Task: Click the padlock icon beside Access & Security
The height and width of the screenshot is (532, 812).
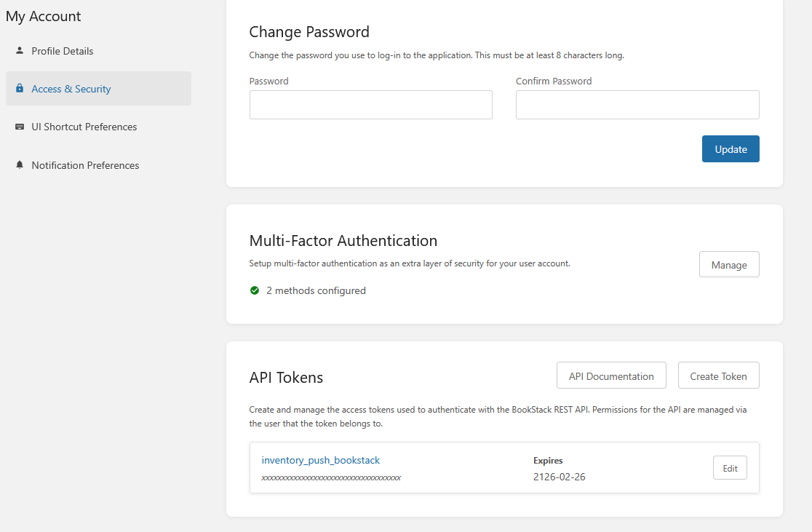Action: [x=20, y=89]
